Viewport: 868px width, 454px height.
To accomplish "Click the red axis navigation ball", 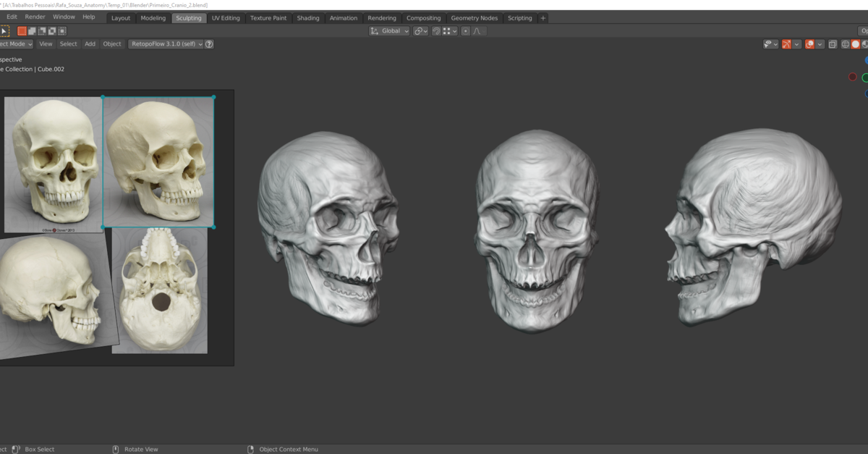I will tap(852, 76).
